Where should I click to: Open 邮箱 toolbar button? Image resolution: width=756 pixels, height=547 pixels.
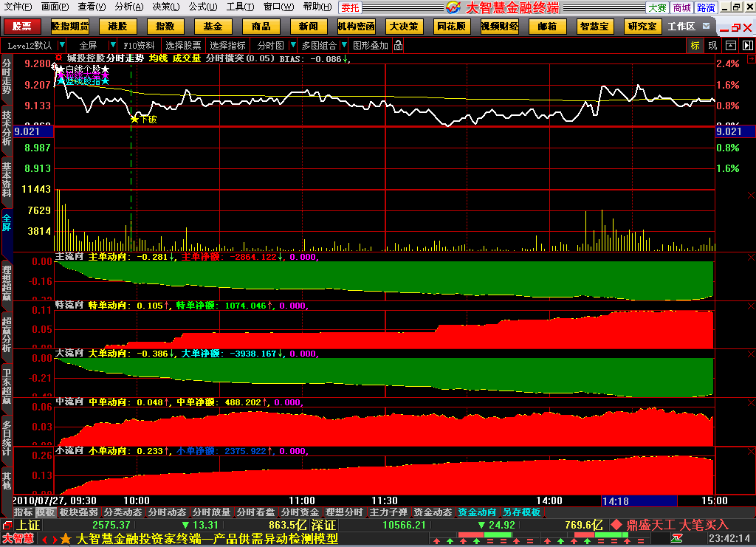(547, 26)
